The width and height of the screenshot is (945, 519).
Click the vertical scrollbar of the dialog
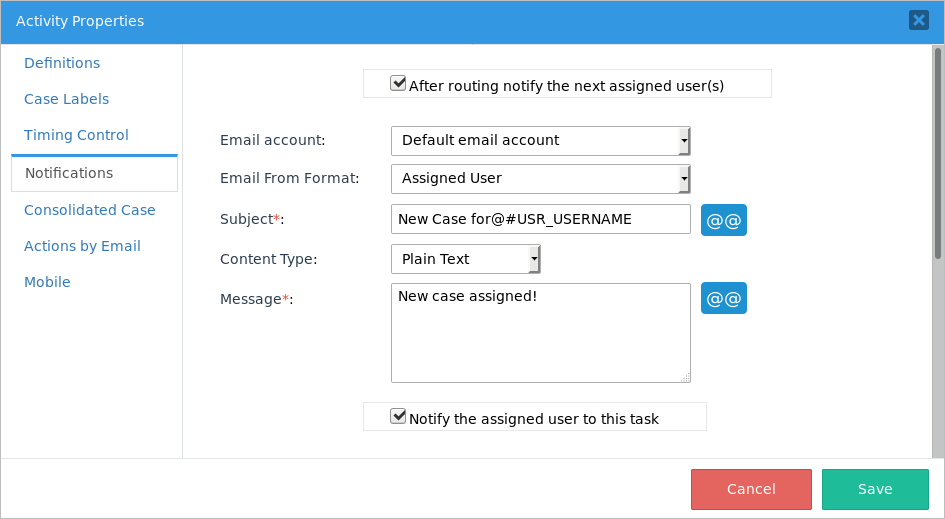(937, 150)
